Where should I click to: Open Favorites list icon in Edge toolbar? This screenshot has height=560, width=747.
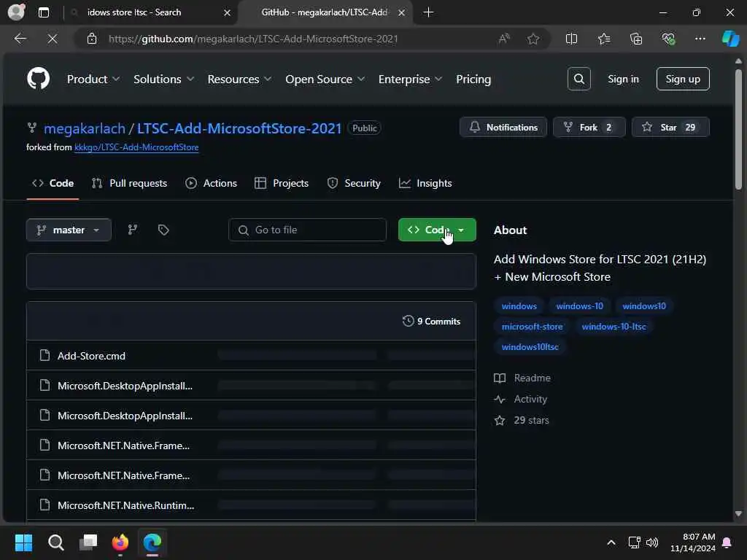[x=603, y=39]
